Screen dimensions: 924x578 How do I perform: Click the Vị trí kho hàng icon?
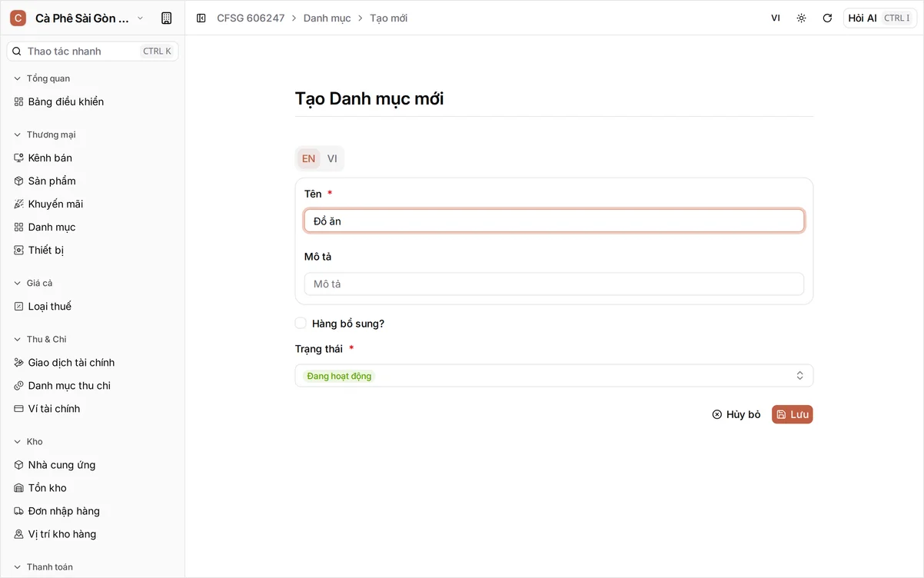point(19,533)
